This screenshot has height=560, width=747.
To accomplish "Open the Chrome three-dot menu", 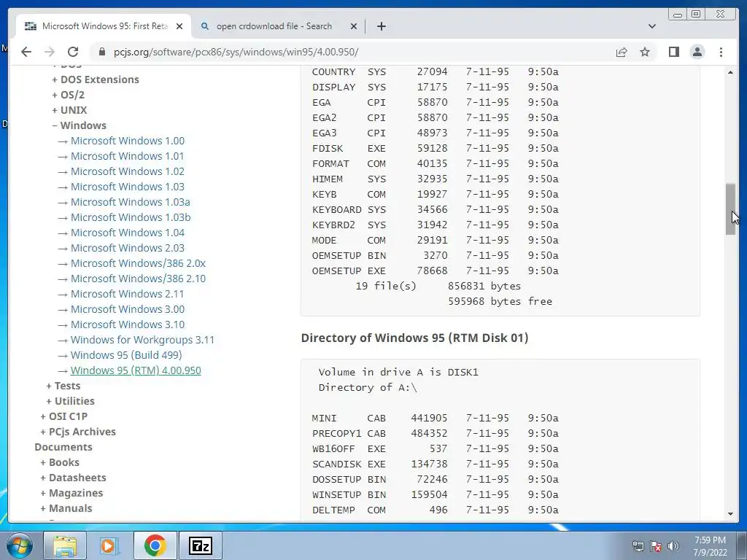I will click(x=721, y=52).
